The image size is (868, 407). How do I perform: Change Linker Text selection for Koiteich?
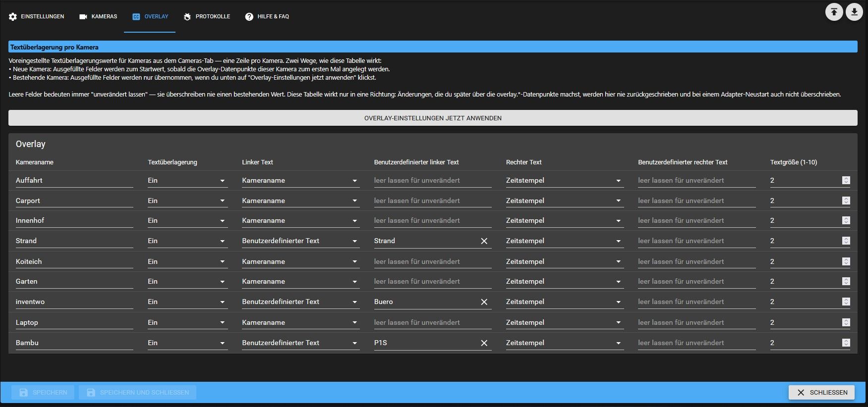[300, 262]
